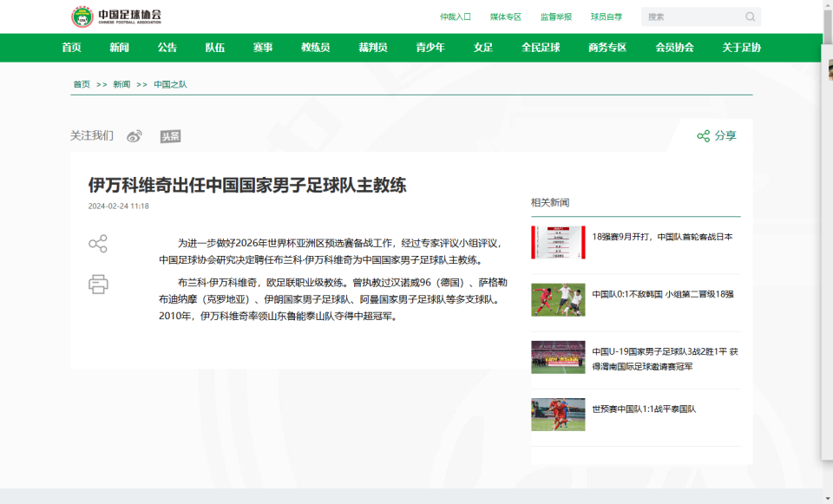Open the Weibo follow icon
Image resolution: width=833 pixels, height=504 pixels.
[132, 135]
